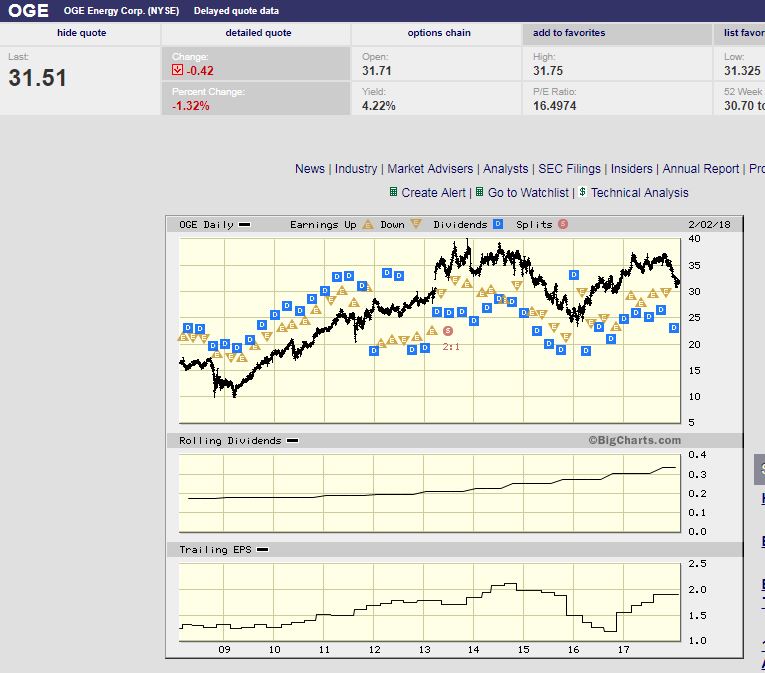Click the Dividends legend D icon
765x673 pixels.
point(498,224)
